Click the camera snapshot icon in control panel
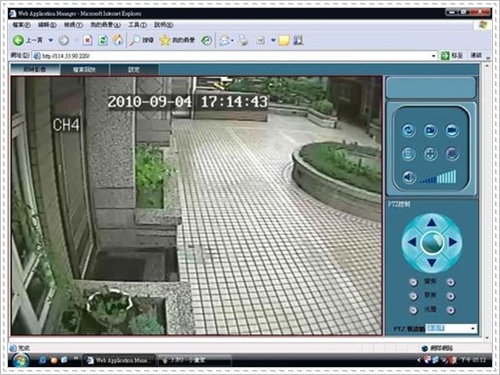Image resolution: width=500 pixels, height=375 pixels. 430,130
